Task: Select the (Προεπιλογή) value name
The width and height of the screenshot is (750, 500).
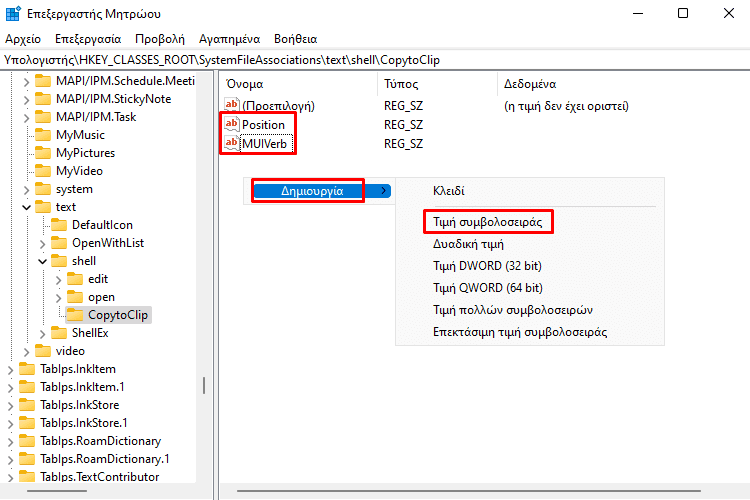Action: (x=278, y=106)
